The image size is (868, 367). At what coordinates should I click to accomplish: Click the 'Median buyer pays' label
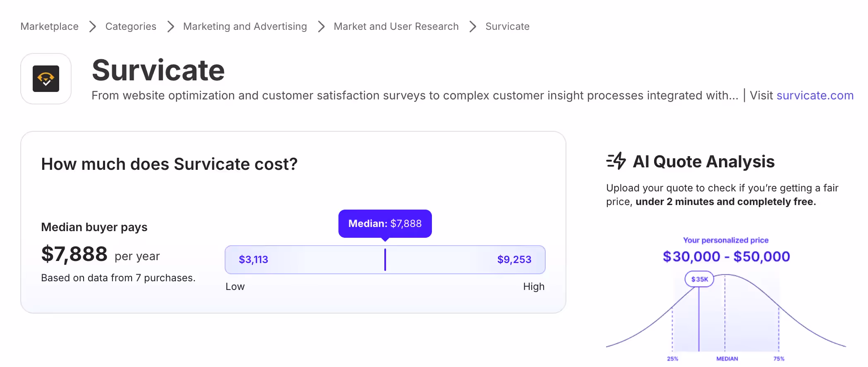pos(94,227)
